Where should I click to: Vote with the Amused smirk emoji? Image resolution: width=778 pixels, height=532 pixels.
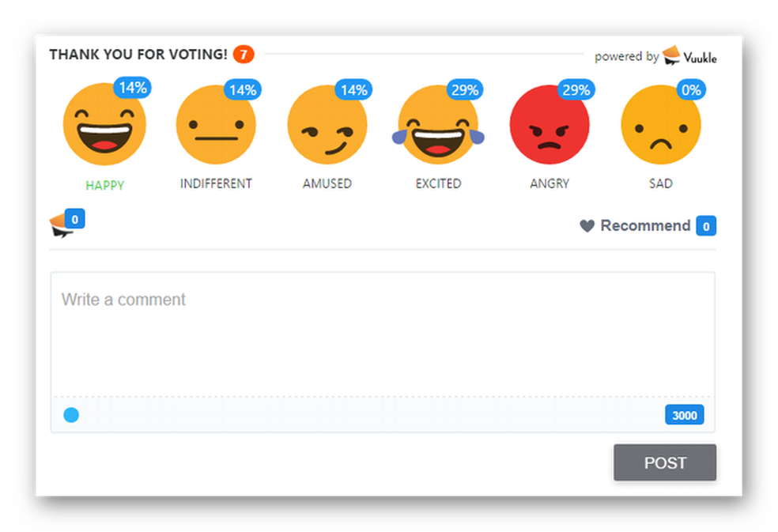327,125
